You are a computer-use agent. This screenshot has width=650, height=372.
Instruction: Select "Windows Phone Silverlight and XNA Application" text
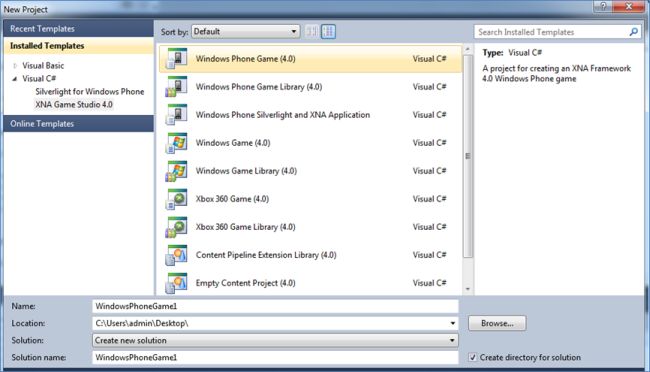[283, 115]
